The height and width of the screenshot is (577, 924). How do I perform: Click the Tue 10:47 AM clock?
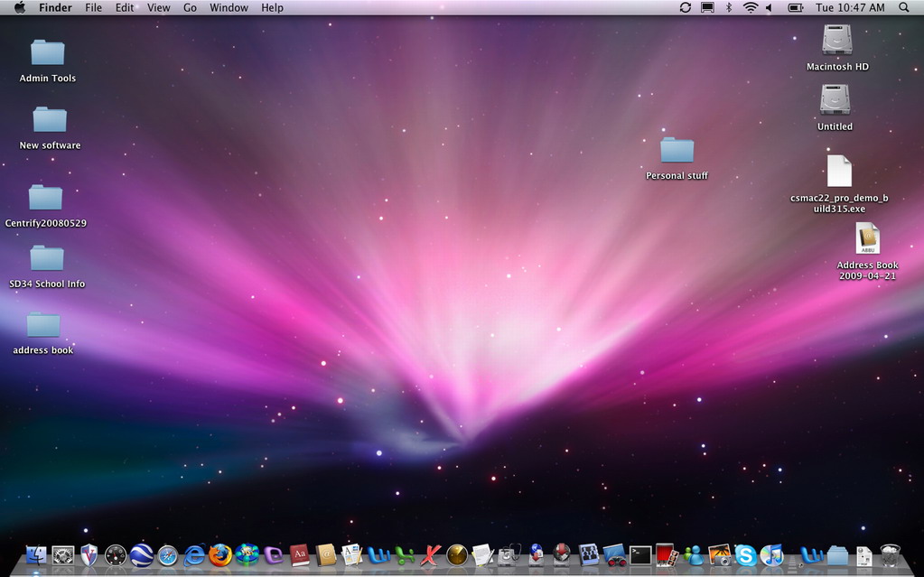tap(850, 7)
